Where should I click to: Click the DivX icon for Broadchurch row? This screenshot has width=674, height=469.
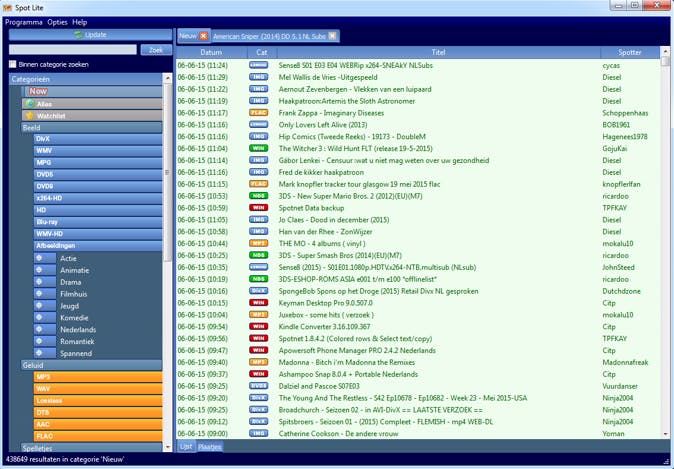pyautogui.click(x=258, y=410)
